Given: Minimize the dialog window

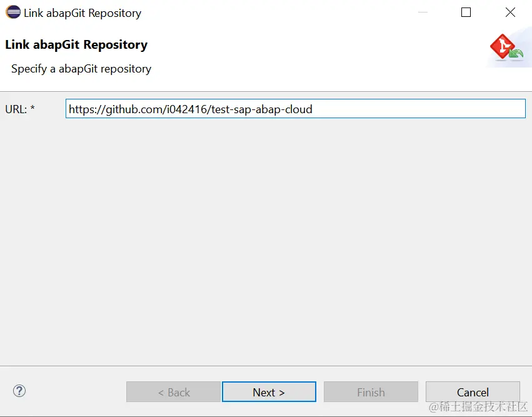Looking at the screenshot, I should click(x=423, y=13).
